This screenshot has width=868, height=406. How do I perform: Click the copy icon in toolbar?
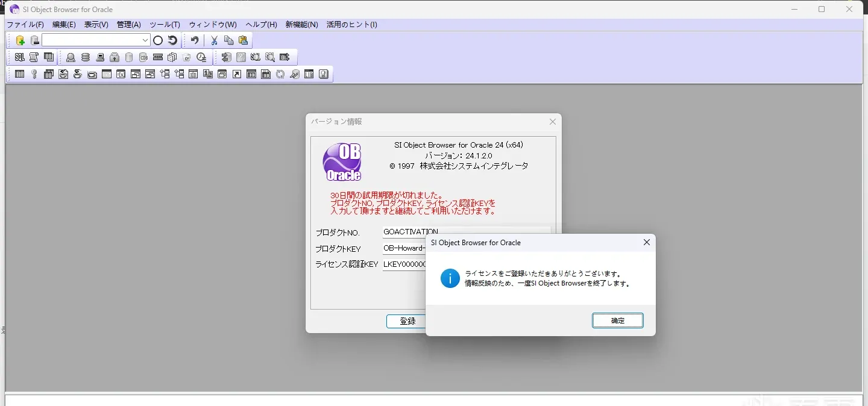tap(228, 40)
